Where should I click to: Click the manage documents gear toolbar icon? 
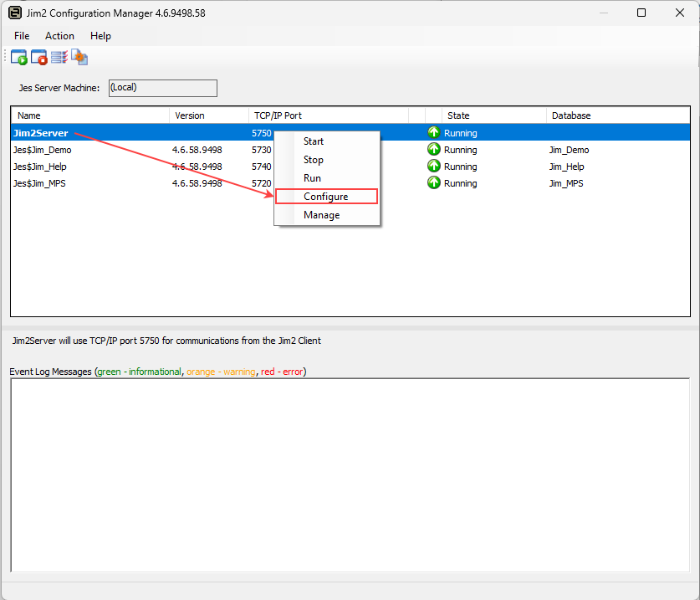[x=79, y=58]
